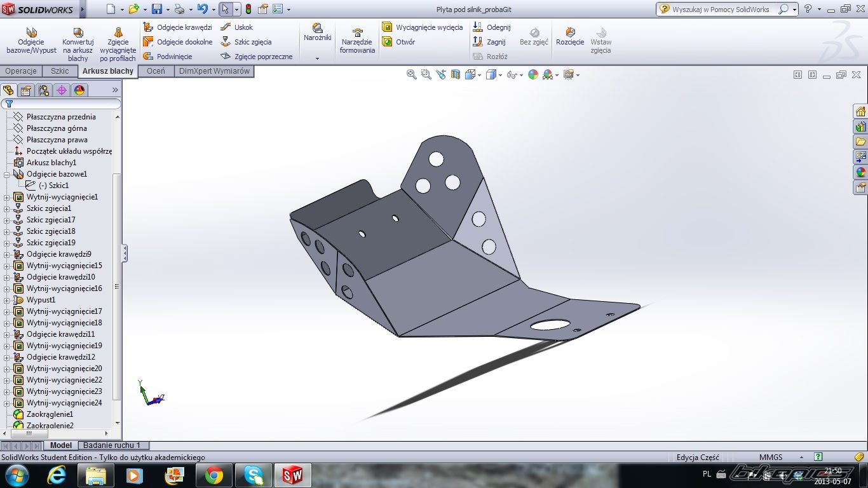
Task: Select Płaszczyzna górna in the tree
Action: [57, 128]
